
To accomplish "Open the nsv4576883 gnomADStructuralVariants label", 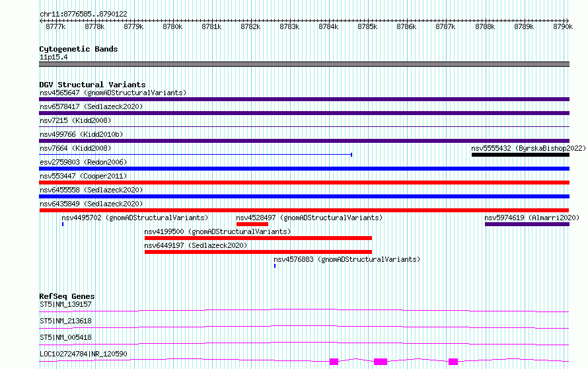I will click(x=347, y=259).
